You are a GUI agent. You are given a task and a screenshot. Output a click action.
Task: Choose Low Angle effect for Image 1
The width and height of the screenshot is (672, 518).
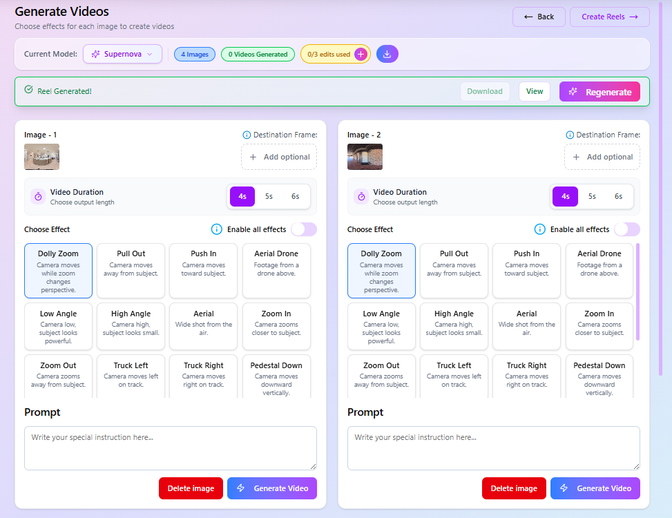[58, 326]
